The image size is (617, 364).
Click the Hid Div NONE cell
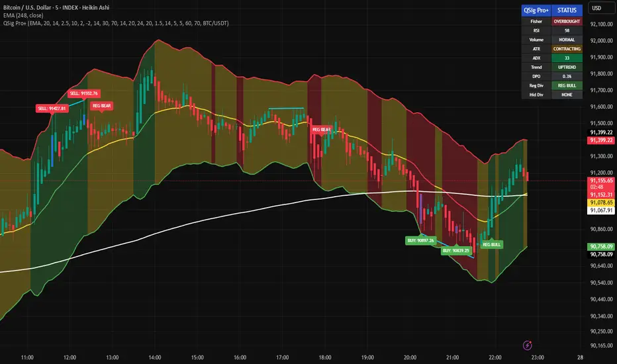(x=567, y=95)
